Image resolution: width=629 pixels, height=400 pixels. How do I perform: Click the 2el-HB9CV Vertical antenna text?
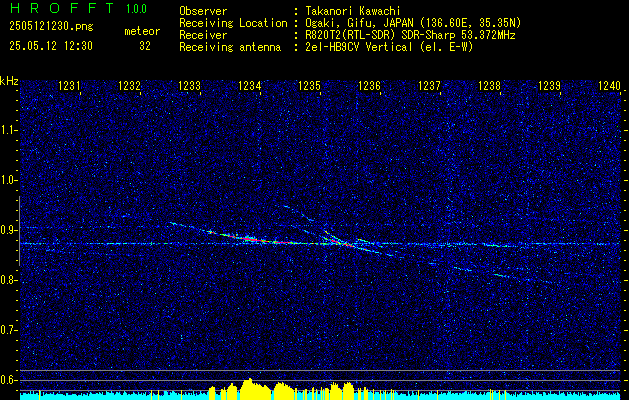(390, 47)
